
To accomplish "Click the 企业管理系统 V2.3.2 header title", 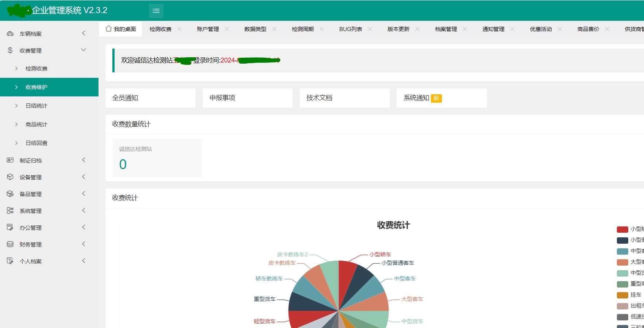I will pyautogui.click(x=70, y=10).
